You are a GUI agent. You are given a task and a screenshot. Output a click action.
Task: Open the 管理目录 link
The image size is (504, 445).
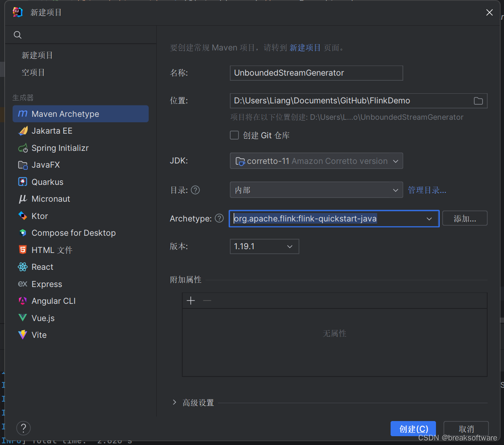click(427, 190)
